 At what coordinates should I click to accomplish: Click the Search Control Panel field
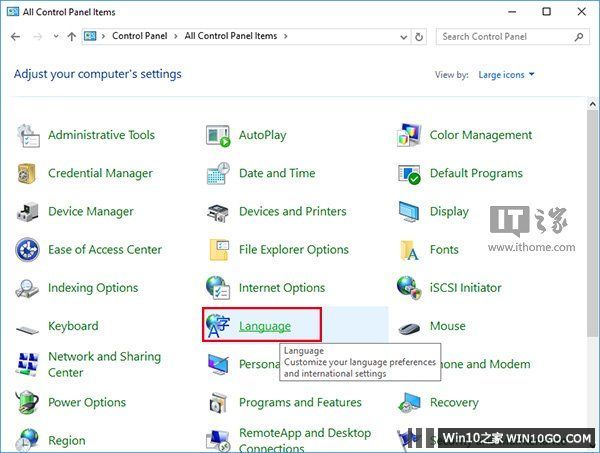coord(512,37)
